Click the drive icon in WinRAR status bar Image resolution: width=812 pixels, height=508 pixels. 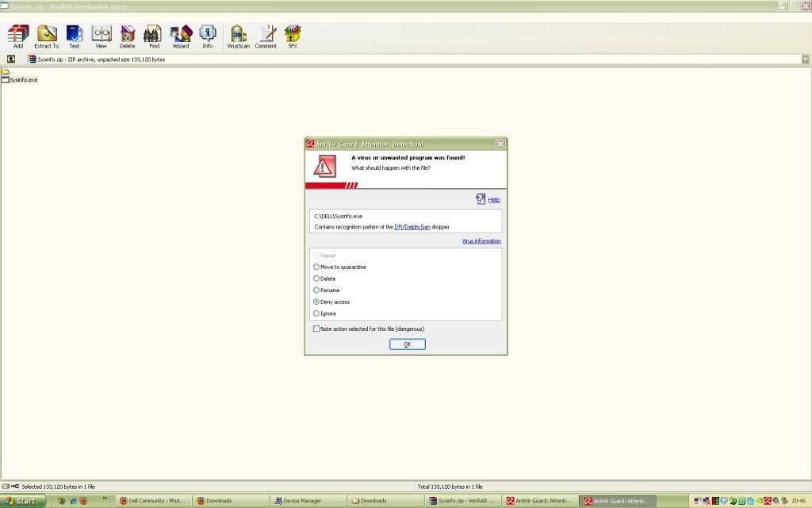click(x=6, y=487)
